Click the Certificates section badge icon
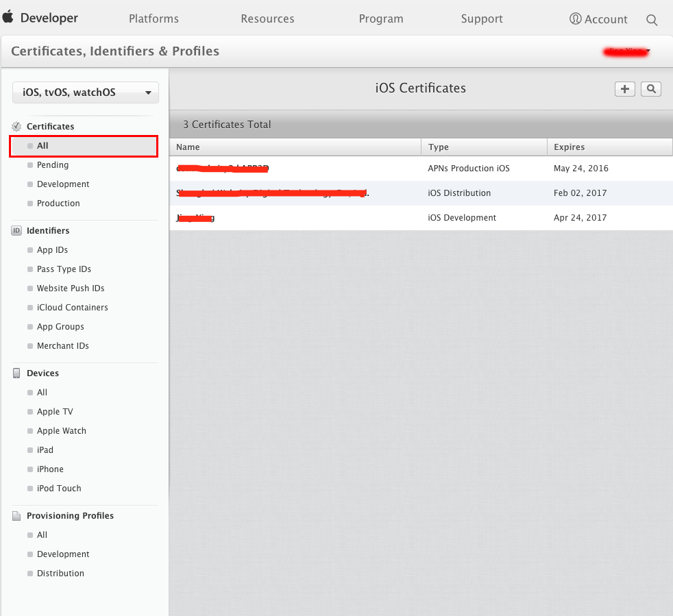 click(17, 127)
